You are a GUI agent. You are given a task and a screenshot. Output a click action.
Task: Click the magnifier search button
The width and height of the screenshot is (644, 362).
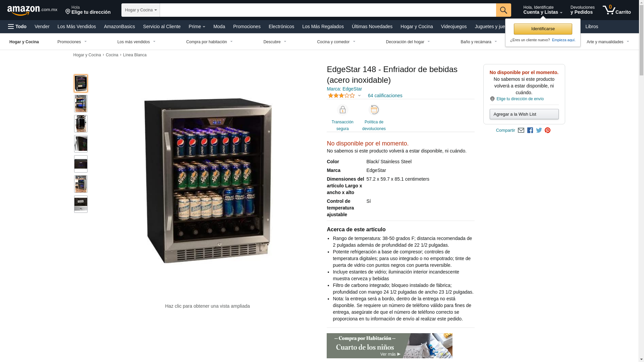[x=503, y=10]
